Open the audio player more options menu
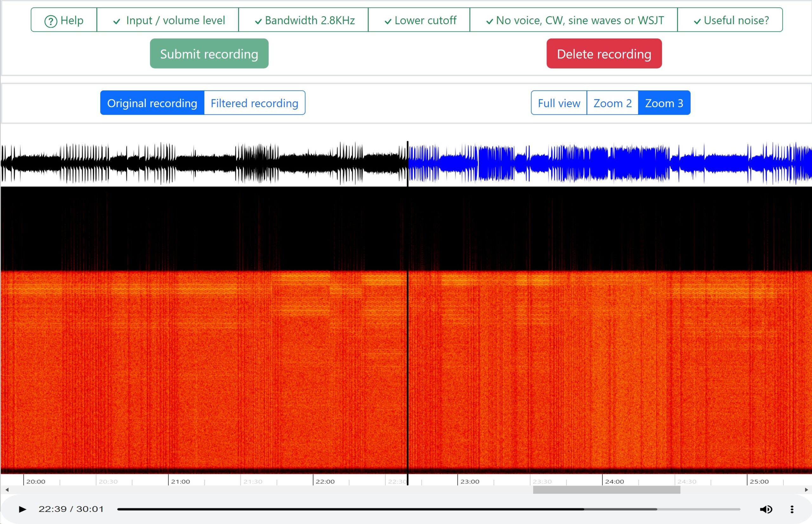Image resolution: width=812 pixels, height=524 pixels. point(792,509)
